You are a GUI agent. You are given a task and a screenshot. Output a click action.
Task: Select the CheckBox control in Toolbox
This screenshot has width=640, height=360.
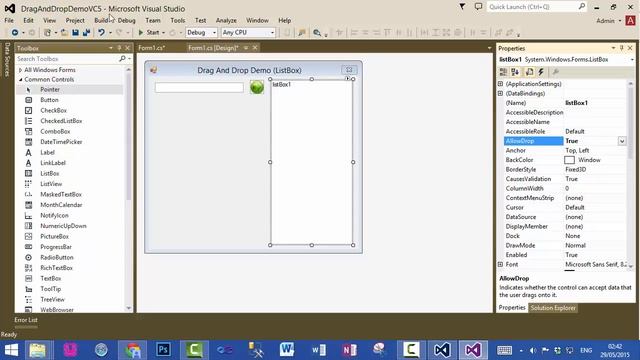click(x=53, y=111)
